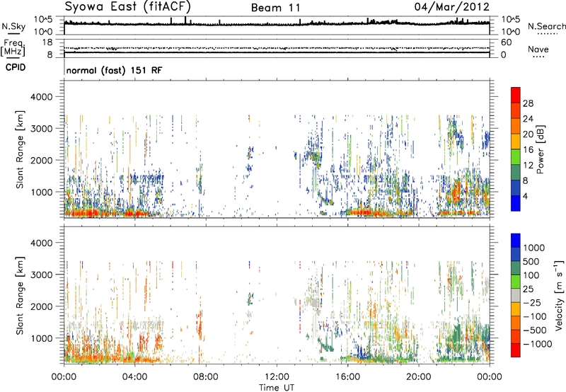566x392 pixels.
Task: Click the "-500" label on Velocity colorbar
Action: click(x=535, y=330)
